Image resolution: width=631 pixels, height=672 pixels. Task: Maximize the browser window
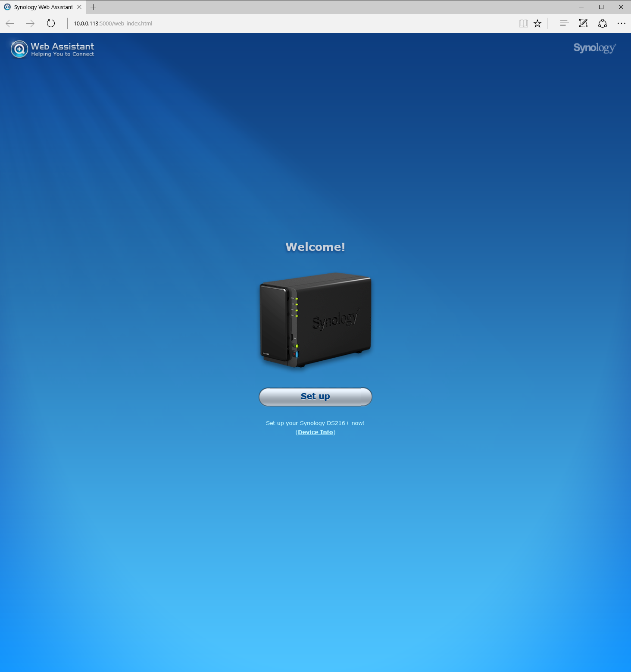[x=601, y=7]
